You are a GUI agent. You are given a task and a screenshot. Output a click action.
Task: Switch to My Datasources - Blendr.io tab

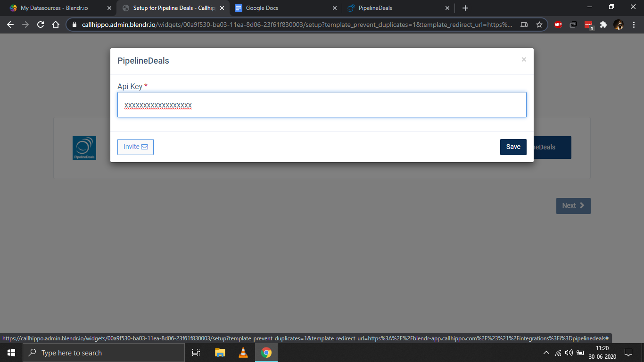(54, 8)
